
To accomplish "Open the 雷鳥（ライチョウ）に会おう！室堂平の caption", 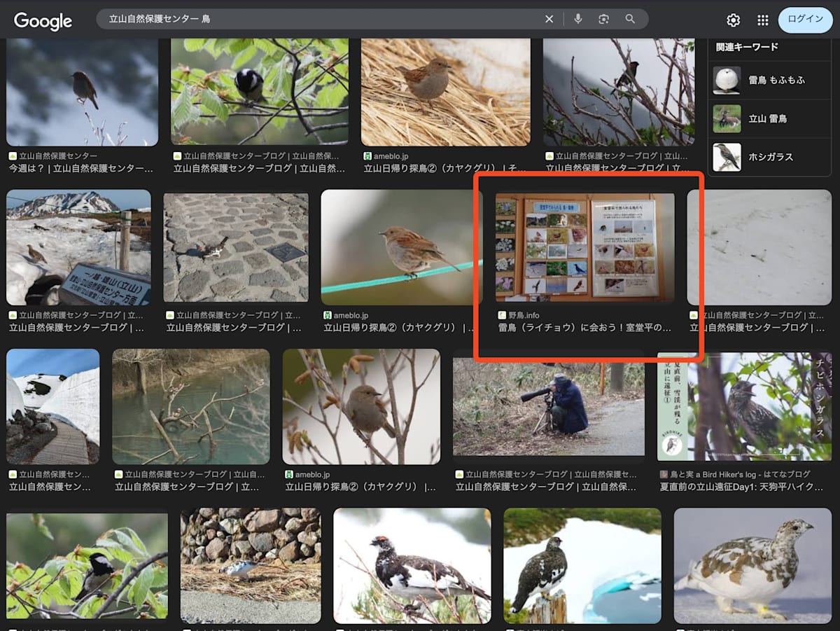I will [x=585, y=327].
